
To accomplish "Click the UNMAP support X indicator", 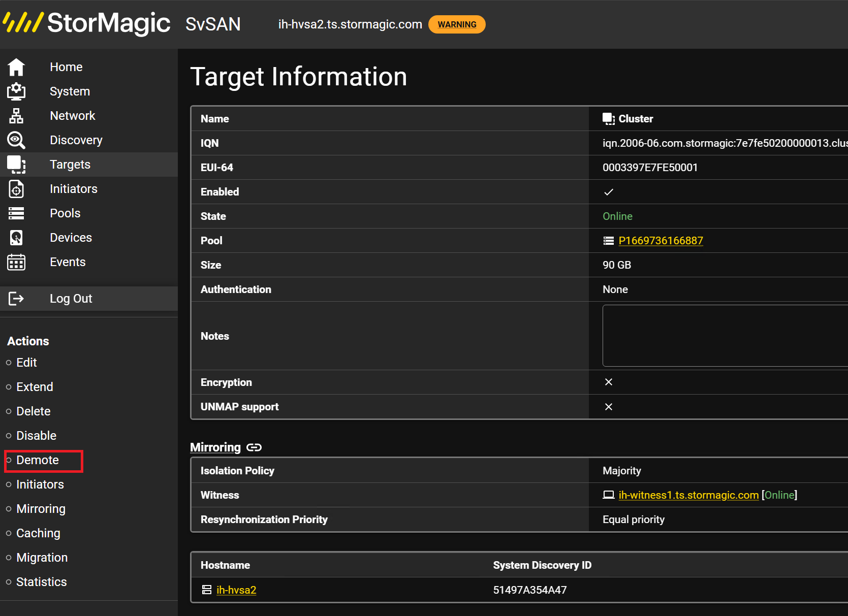I will point(609,407).
